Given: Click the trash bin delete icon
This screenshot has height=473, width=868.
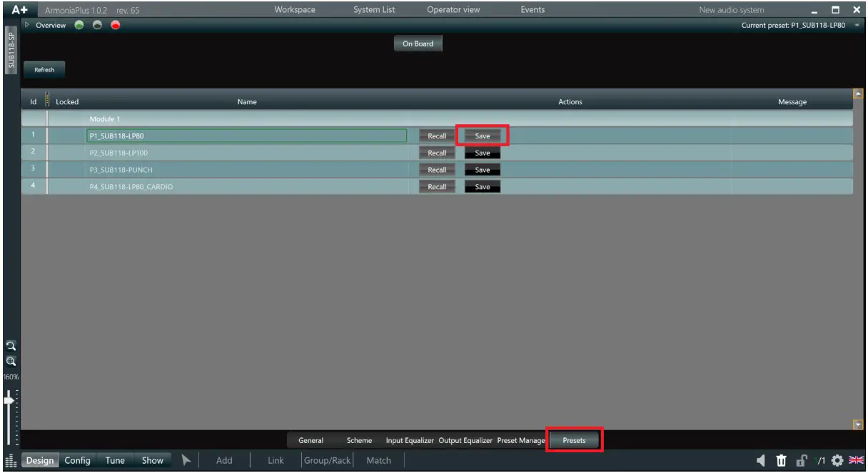Looking at the screenshot, I should (782, 460).
